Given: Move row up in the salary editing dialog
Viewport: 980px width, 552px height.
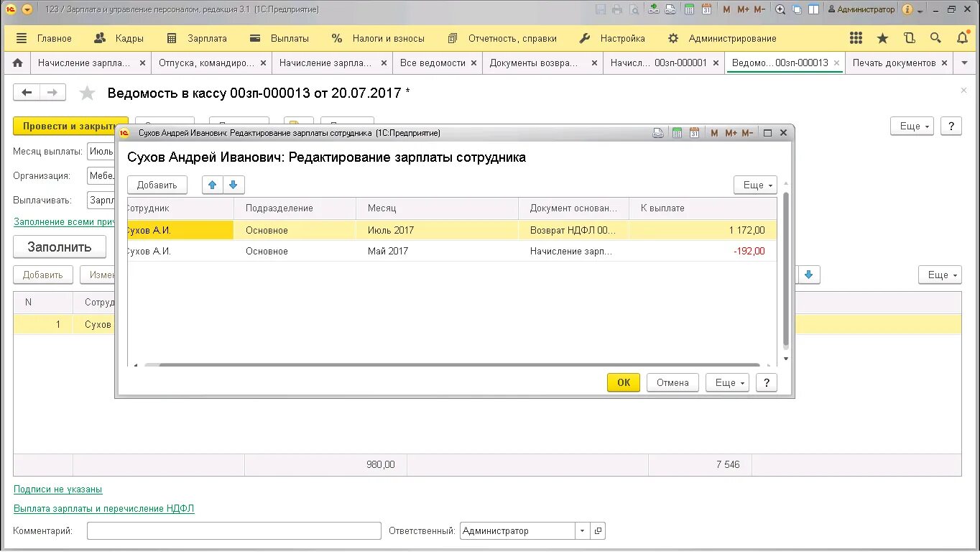Looking at the screenshot, I should 212,185.
